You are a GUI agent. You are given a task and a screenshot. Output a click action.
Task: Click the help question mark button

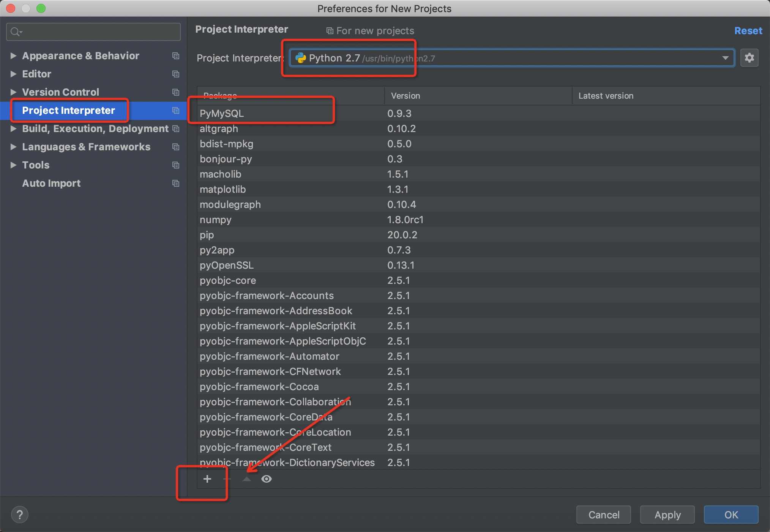coord(20,515)
